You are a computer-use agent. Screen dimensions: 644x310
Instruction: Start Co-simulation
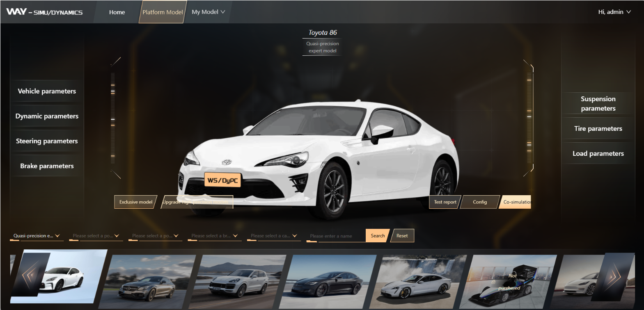click(516, 202)
